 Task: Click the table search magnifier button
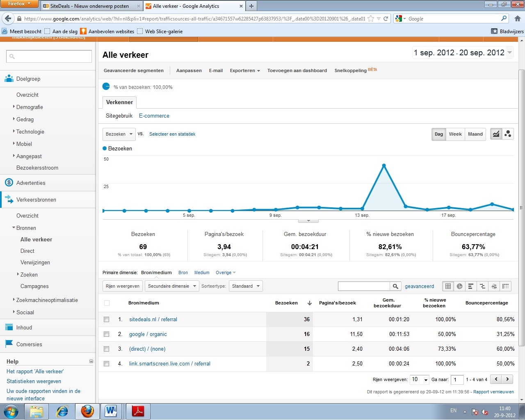(x=395, y=286)
